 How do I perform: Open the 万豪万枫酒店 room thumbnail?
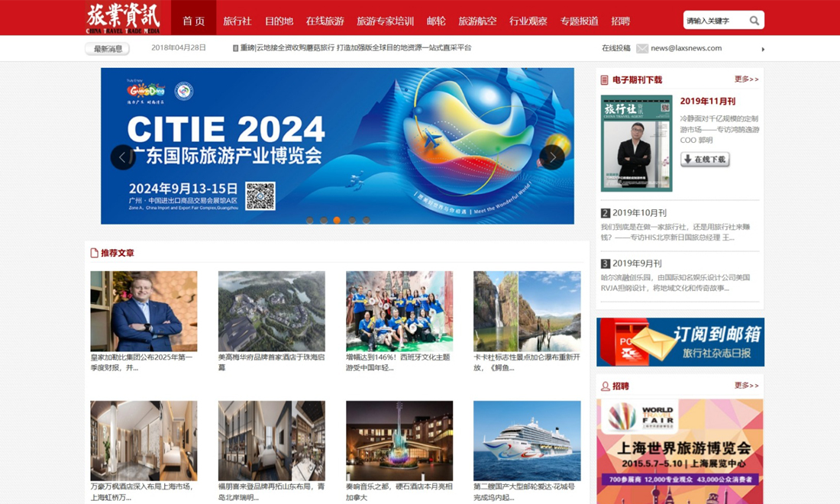click(144, 441)
